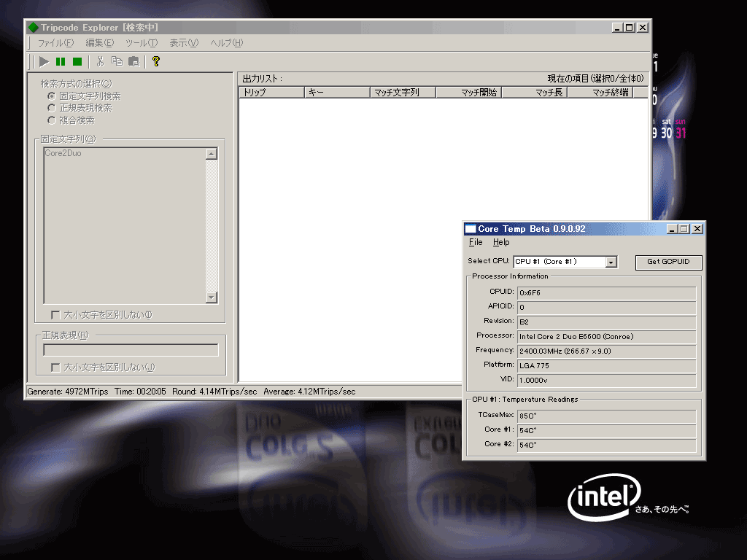Click the copy icon in toolbar
The width and height of the screenshot is (747, 560).
point(117,62)
